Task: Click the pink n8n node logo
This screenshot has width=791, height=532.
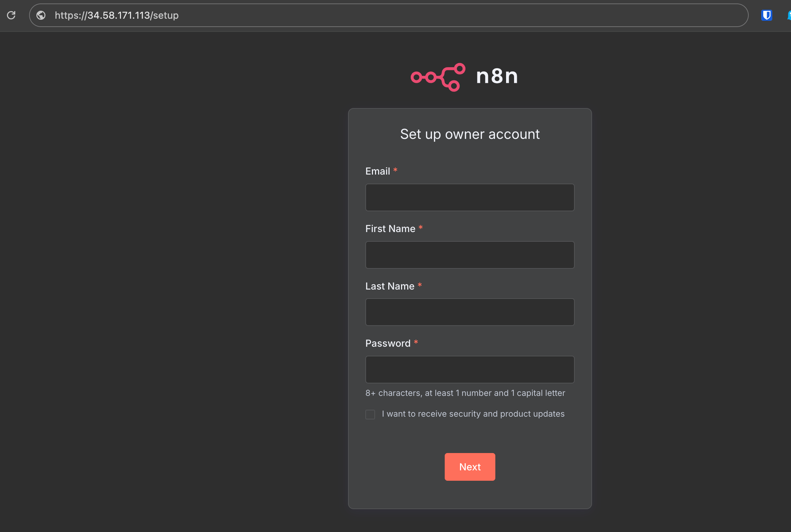Action: [438, 77]
